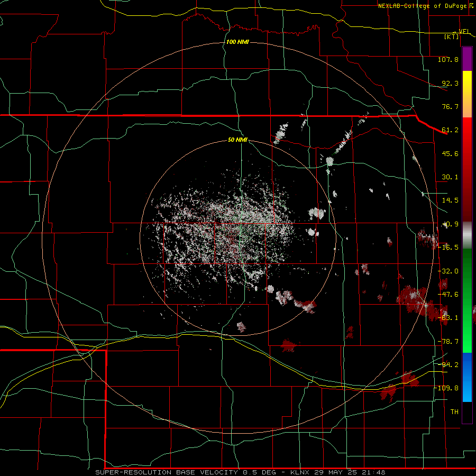Screen dimensions: 476x476
Task: Select the 30.1 velocity scale value
Action: click(x=450, y=177)
